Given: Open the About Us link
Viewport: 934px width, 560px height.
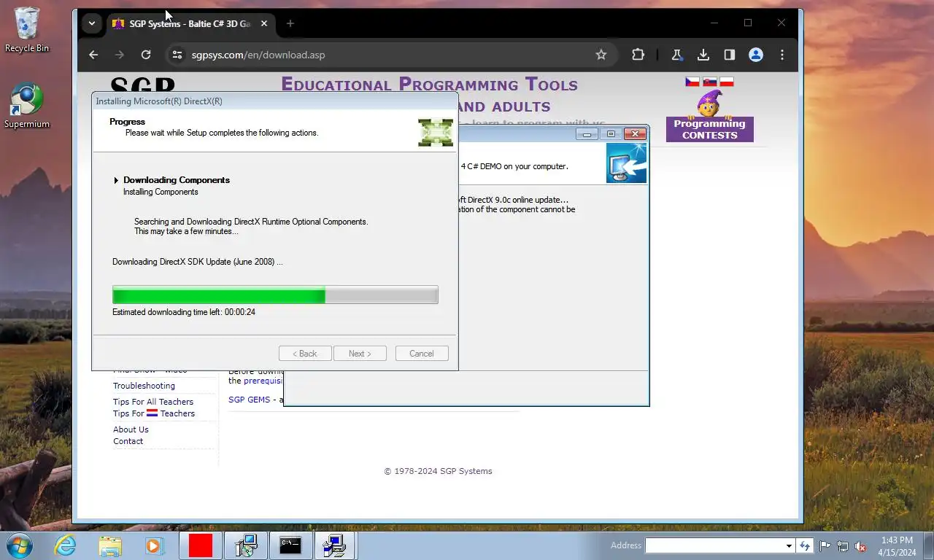Looking at the screenshot, I should tap(131, 429).
